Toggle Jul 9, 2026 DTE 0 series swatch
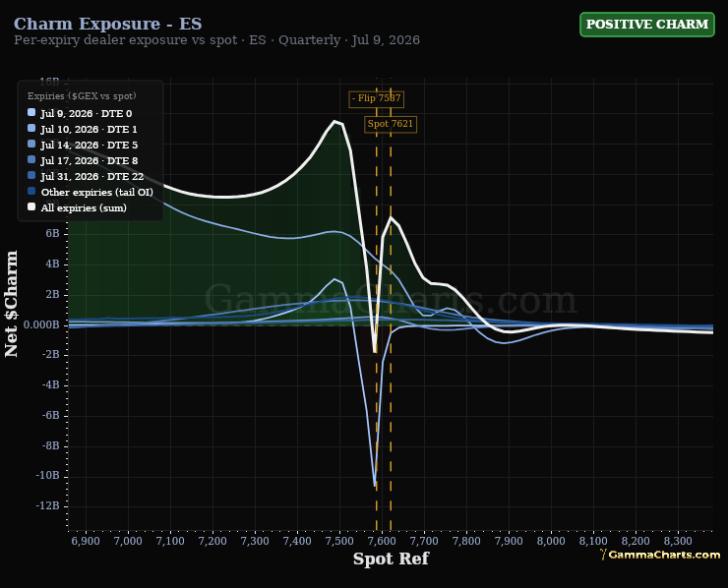Screen dimensions: 728x588 point(31,113)
